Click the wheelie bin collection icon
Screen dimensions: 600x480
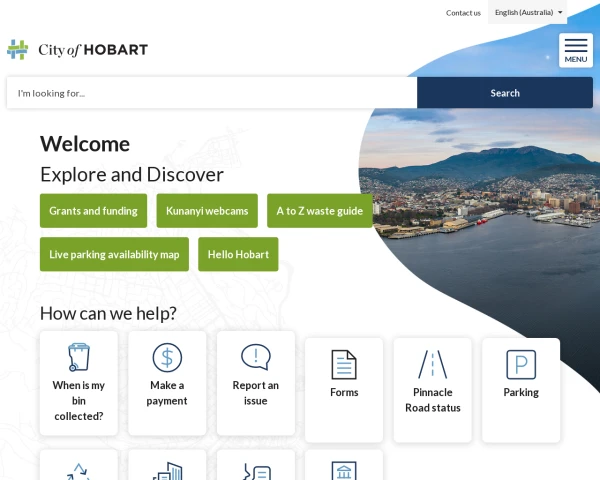78,357
